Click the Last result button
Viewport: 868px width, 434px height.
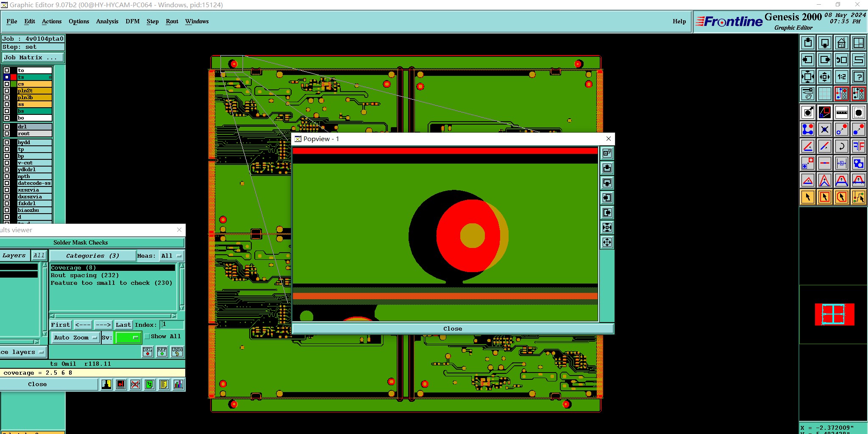pyautogui.click(x=123, y=325)
